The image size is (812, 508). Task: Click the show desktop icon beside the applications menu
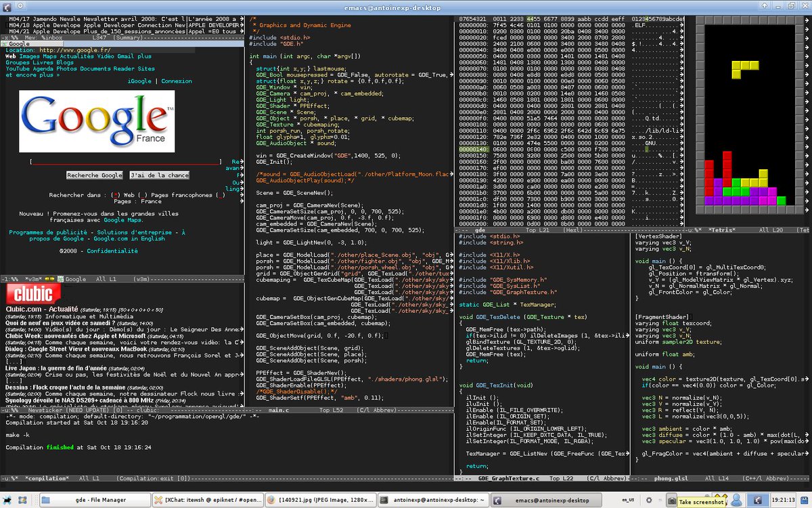24,500
